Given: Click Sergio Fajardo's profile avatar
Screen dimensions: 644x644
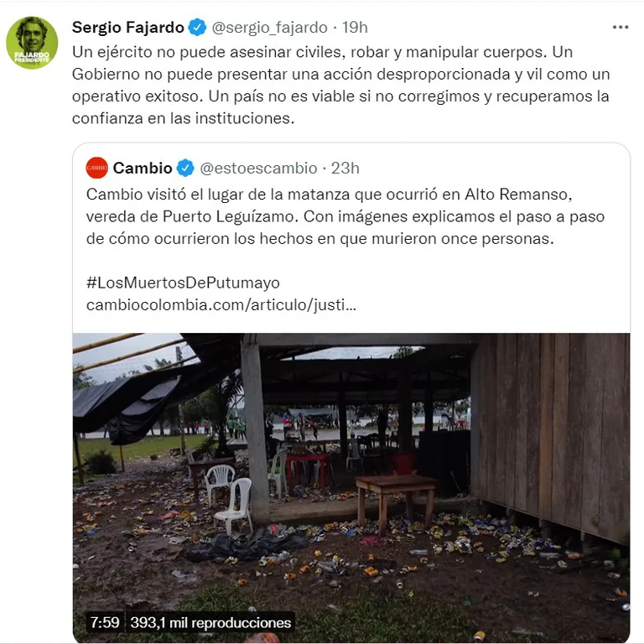Looking at the screenshot, I should (x=32, y=43).
